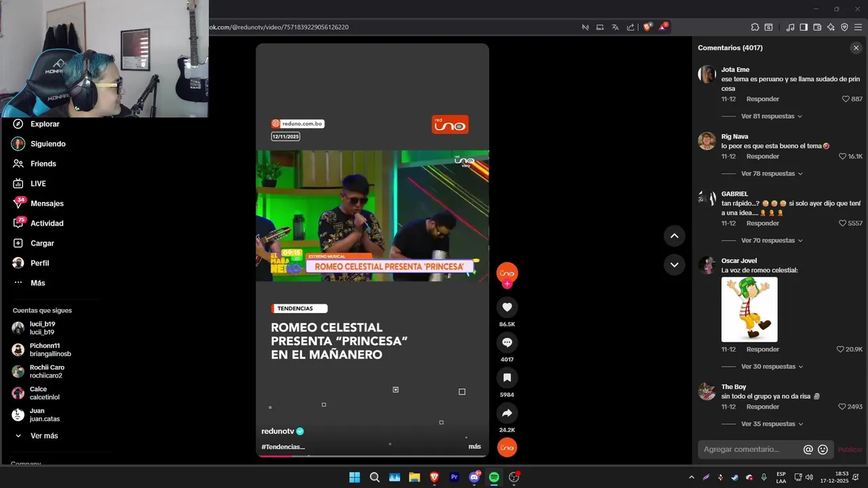The image size is (868, 488).
Task: Seek on the video progress bar
Action: [372, 456]
